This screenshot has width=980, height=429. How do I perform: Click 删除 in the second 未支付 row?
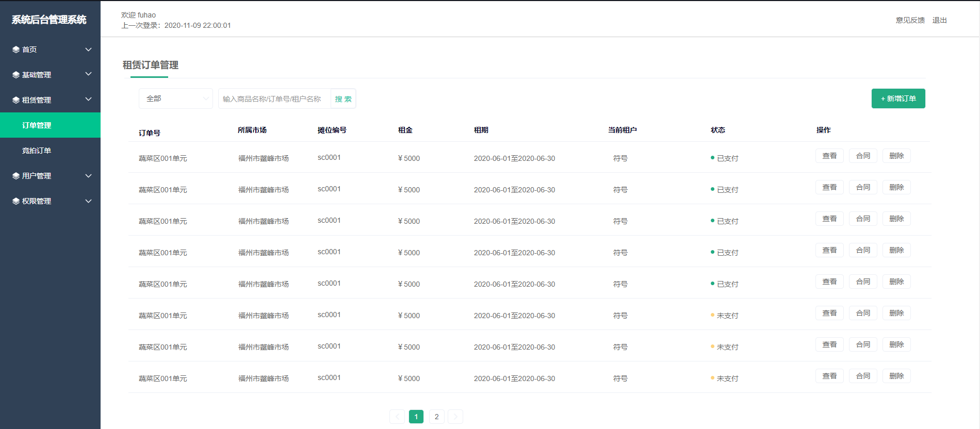pyautogui.click(x=896, y=344)
